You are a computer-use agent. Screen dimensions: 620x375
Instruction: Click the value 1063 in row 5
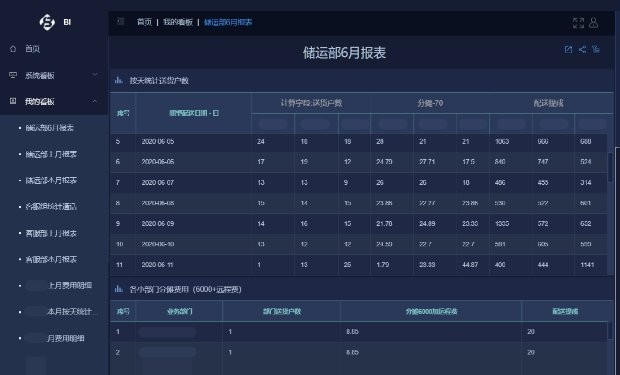(502, 141)
